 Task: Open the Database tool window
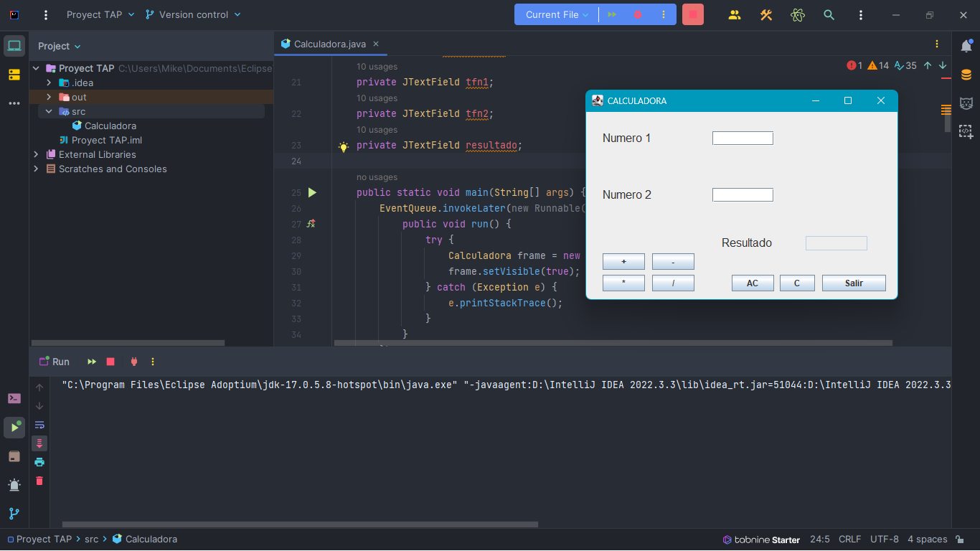point(966,75)
